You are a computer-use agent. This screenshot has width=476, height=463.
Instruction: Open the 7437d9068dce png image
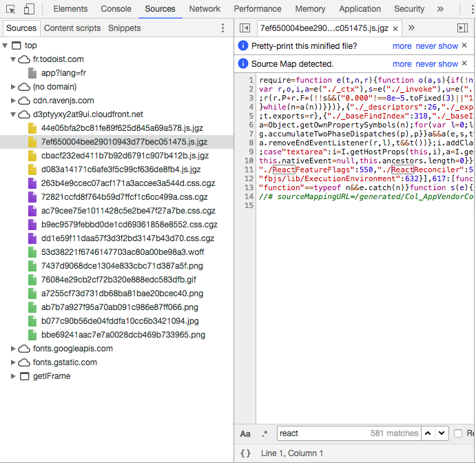click(x=122, y=266)
